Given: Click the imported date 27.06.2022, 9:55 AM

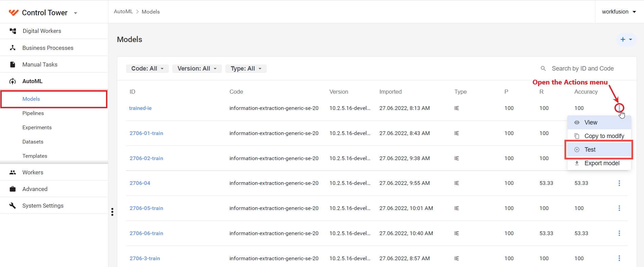Looking at the screenshot, I should click(404, 183).
